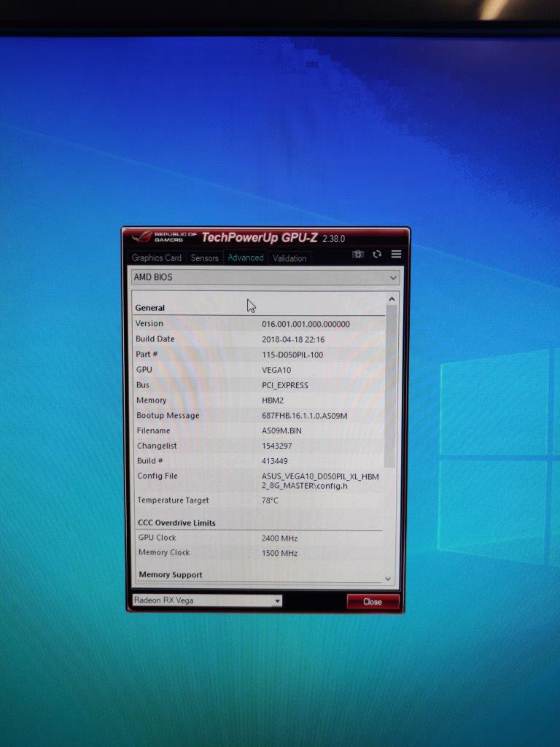Click the refresh icon in GPU-Z
Viewport: 560px width, 747px height.
point(377,255)
